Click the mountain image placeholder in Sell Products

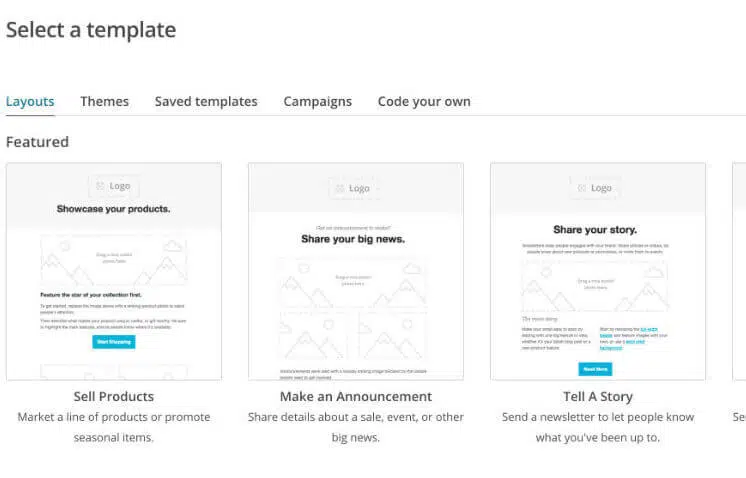pyautogui.click(x=113, y=261)
